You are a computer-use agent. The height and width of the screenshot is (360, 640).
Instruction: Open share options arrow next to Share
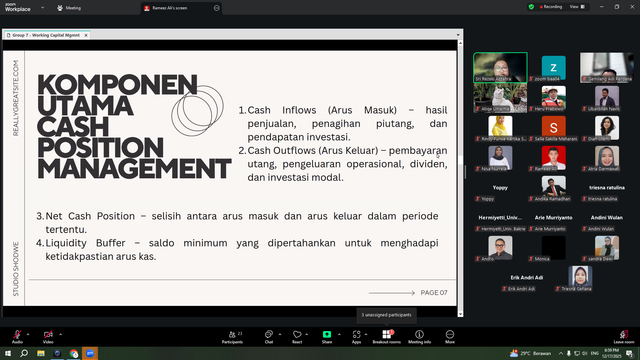click(339, 334)
